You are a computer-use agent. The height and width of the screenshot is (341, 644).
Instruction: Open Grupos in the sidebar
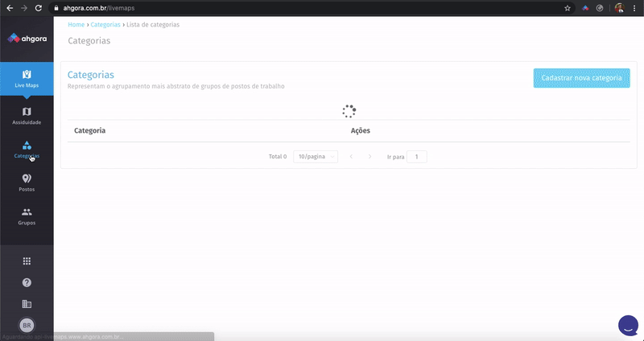27,216
